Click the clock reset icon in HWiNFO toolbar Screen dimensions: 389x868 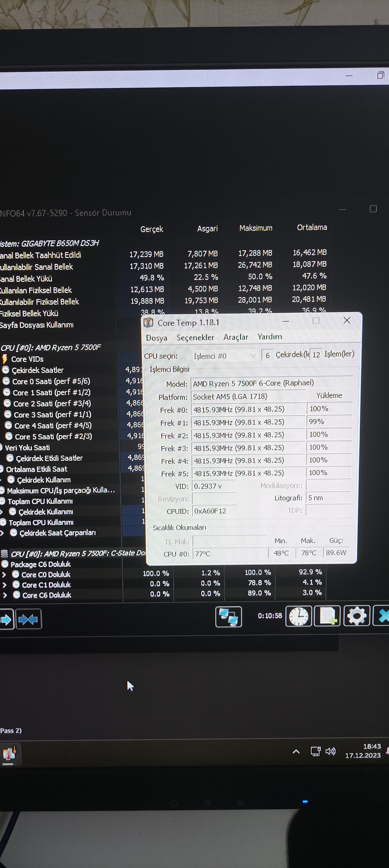tap(299, 617)
